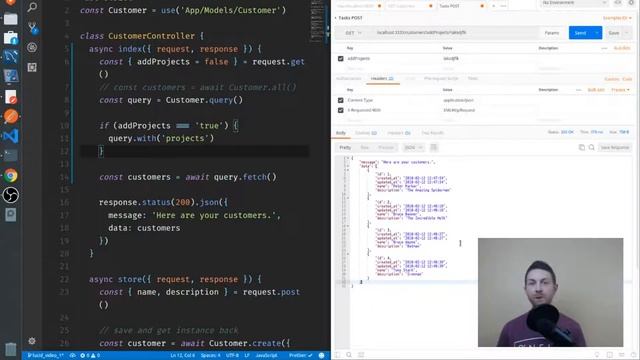Open the No Environment selector
640x360 pixels.
click(x=574, y=2)
